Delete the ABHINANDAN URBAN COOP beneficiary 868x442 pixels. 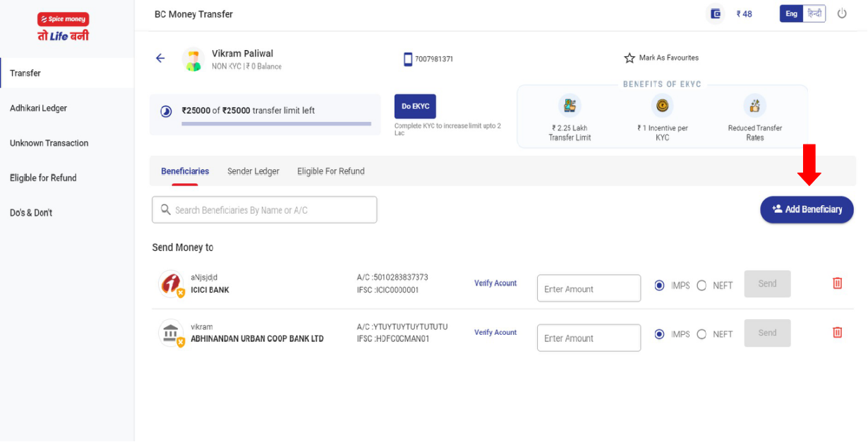pos(838,332)
